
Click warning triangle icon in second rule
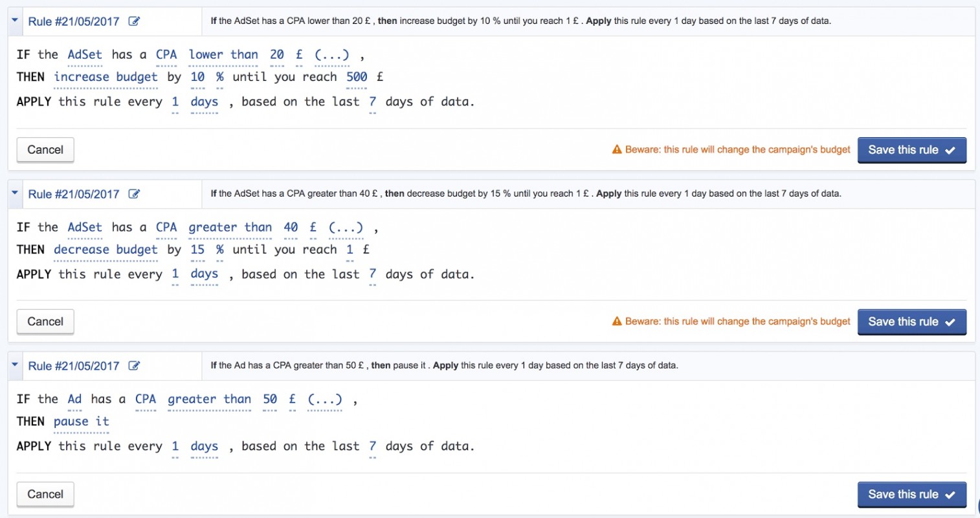tap(617, 321)
